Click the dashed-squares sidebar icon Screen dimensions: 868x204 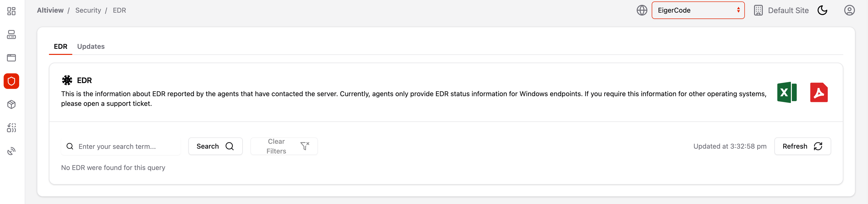pyautogui.click(x=11, y=128)
